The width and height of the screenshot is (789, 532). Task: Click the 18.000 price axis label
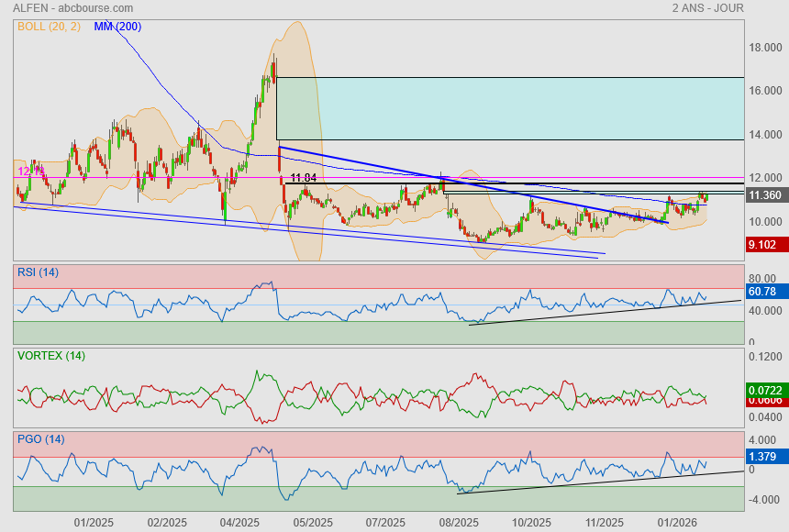coord(764,48)
